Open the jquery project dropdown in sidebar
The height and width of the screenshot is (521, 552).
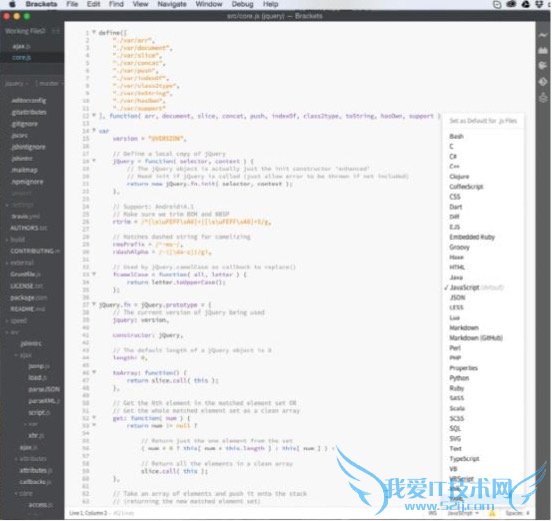click(x=16, y=84)
